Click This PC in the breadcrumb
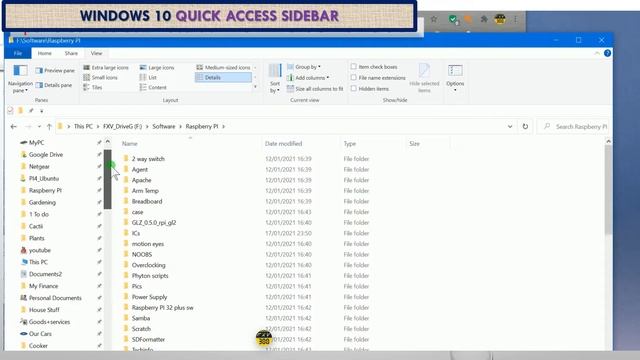This screenshot has height=360, width=640. pos(83,127)
